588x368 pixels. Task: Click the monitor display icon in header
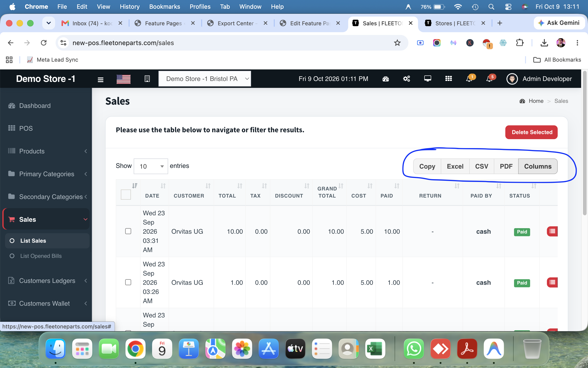click(428, 79)
